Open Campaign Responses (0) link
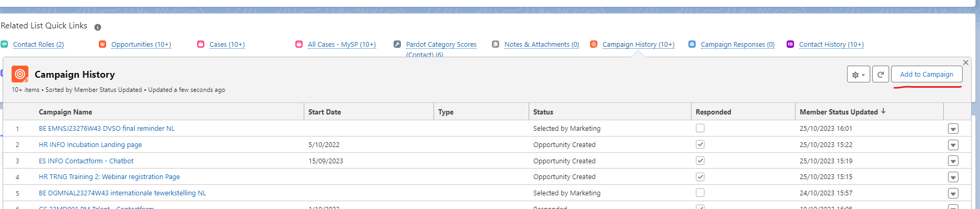Viewport: 980px width, 209px height. [738, 45]
